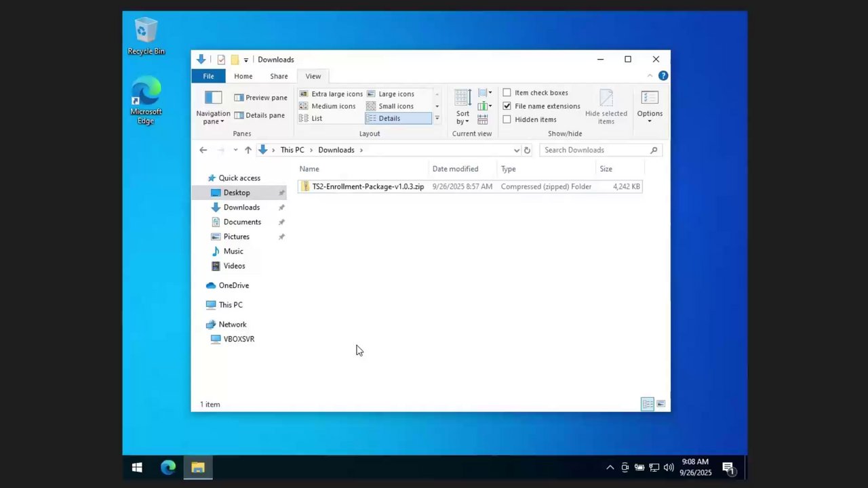The width and height of the screenshot is (868, 488).
Task: Open Microsoft Edge from the taskbar
Action: click(168, 467)
